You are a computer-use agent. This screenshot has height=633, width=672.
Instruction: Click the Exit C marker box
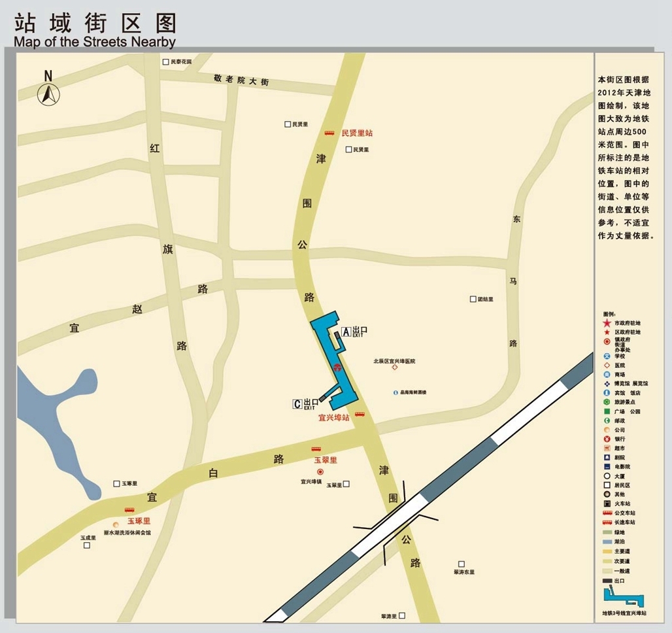tap(297, 403)
